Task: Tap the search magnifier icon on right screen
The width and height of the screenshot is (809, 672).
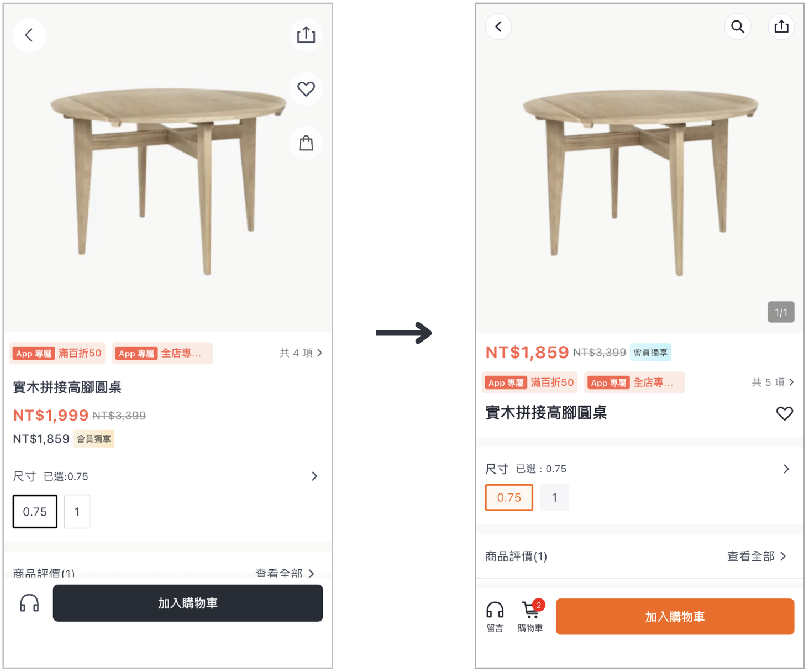Action: point(738,27)
